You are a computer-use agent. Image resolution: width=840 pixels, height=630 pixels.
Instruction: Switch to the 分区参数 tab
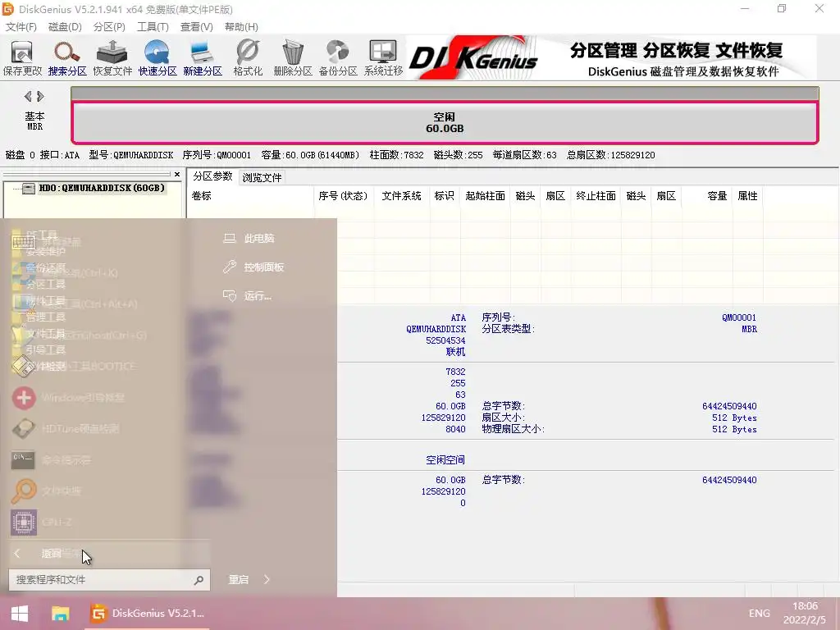tap(212, 176)
